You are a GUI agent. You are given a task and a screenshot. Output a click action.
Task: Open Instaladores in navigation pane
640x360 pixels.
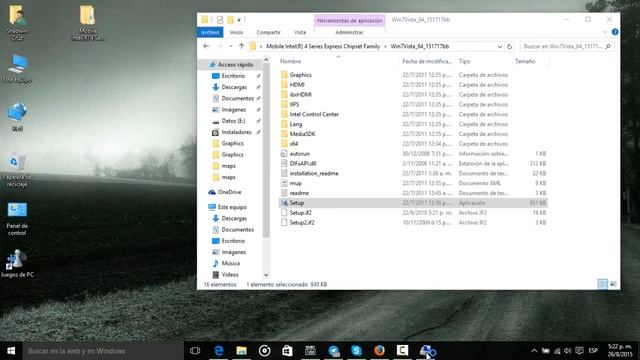point(236,132)
